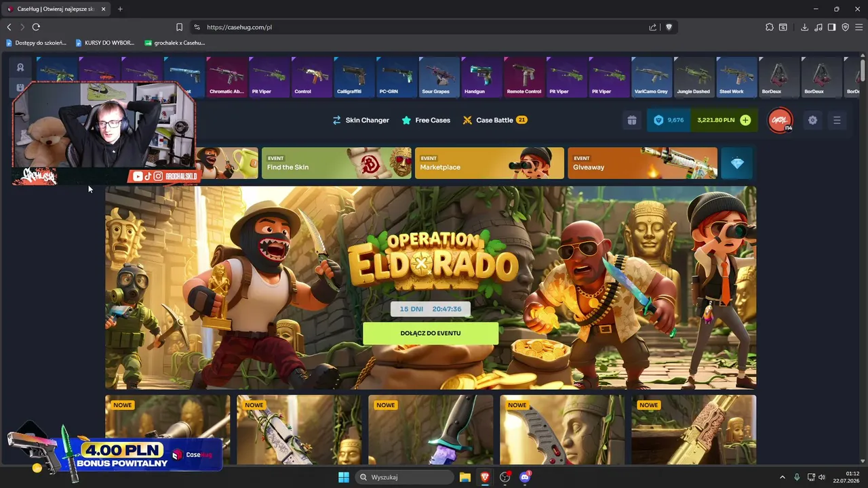Image resolution: width=868 pixels, height=488 pixels.
Task: Click the blue gem points balance 9,676
Action: (x=669, y=120)
